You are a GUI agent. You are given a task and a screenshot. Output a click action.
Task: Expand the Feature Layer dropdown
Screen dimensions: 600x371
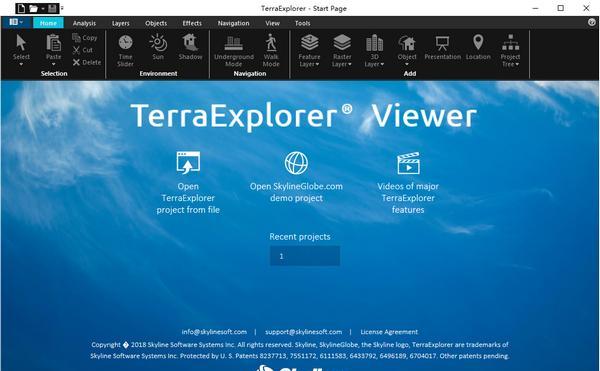tap(309, 50)
